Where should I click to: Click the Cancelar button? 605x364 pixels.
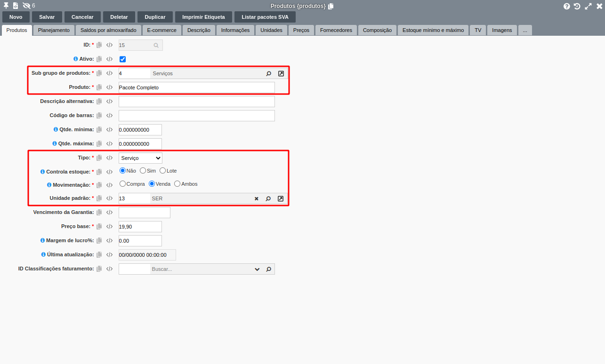tap(82, 17)
